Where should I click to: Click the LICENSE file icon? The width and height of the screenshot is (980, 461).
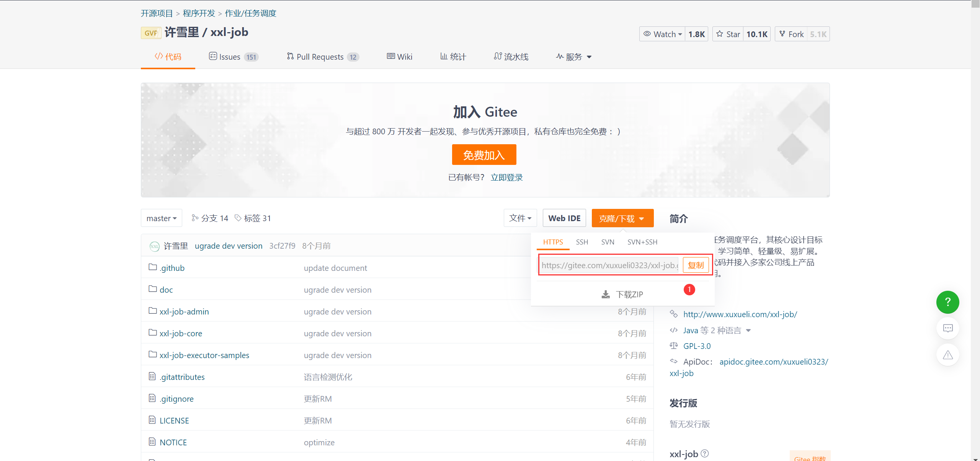pos(152,420)
